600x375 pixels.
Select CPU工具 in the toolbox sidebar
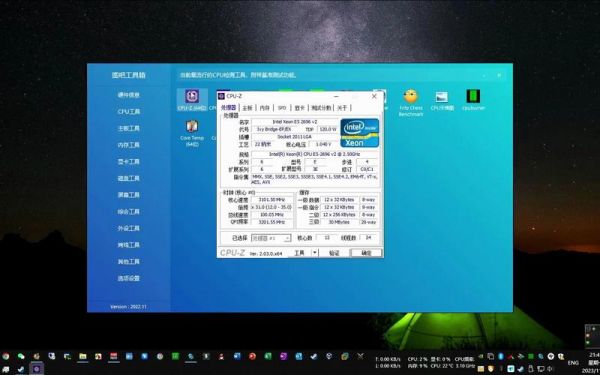129,112
